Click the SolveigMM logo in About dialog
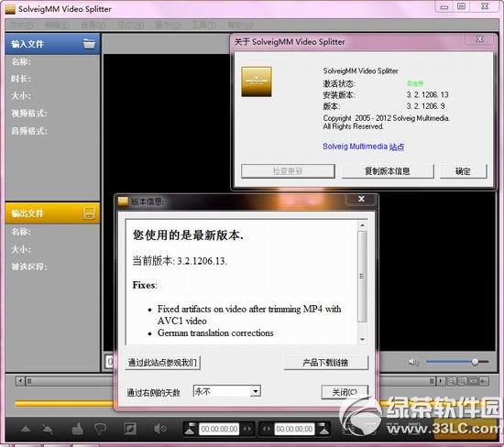The height and width of the screenshot is (447, 504). click(x=257, y=82)
